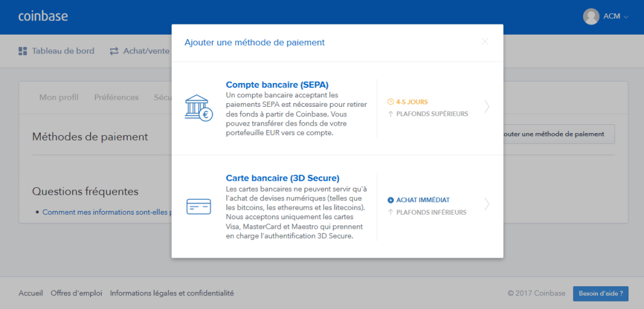Expand the ACM account dropdown arrow
Image resolution: width=644 pixels, height=309 pixels.
pyautogui.click(x=626, y=17)
